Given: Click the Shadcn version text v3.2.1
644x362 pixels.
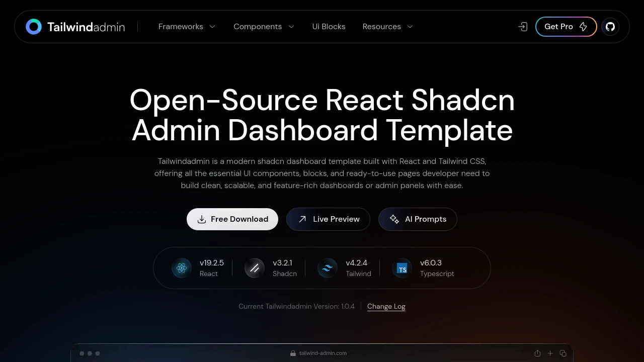Looking at the screenshot, I should click(282, 263).
